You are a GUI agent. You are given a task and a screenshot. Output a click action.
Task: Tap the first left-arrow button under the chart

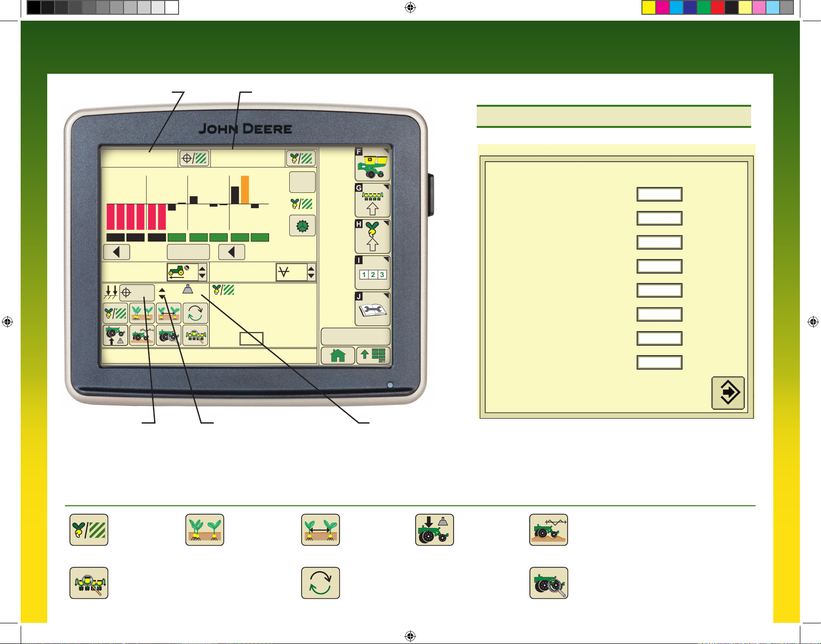pyautogui.click(x=117, y=252)
